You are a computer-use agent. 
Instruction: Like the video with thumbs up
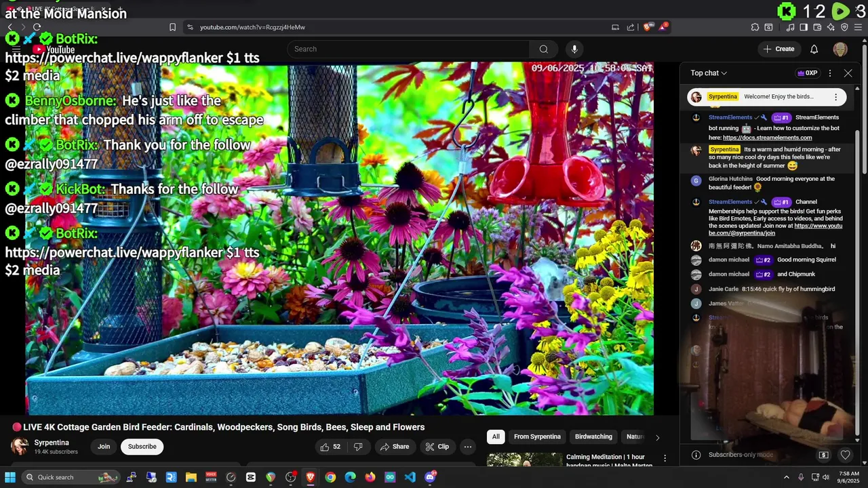tap(330, 447)
